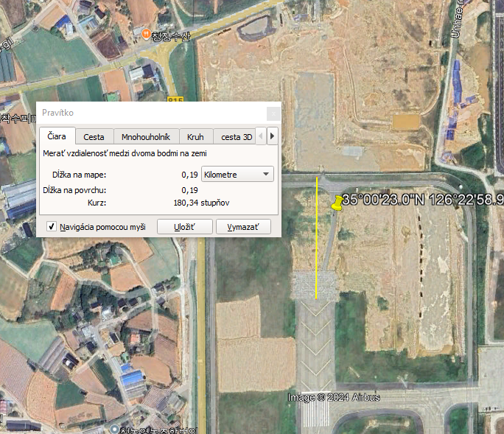The width and height of the screenshot is (504, 434).
Task: Click the Pravítko dialog title bar
Action: click(147, 113)
